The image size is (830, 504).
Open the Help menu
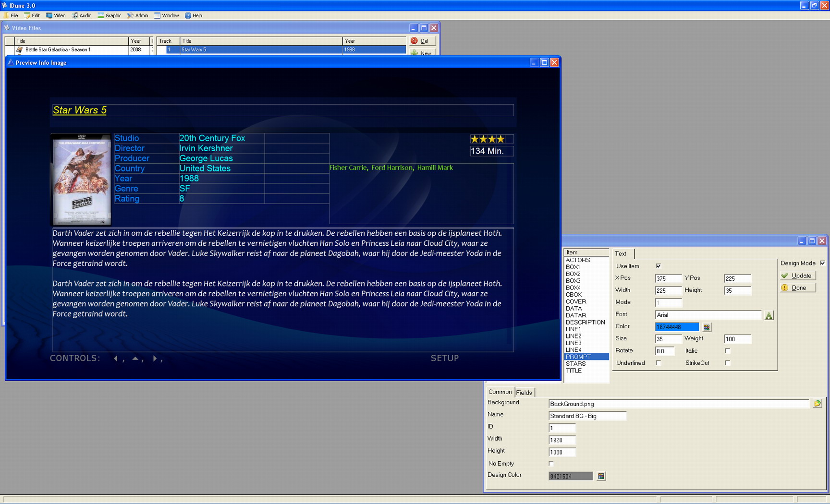pyautogui.click(x=194, y=15)
